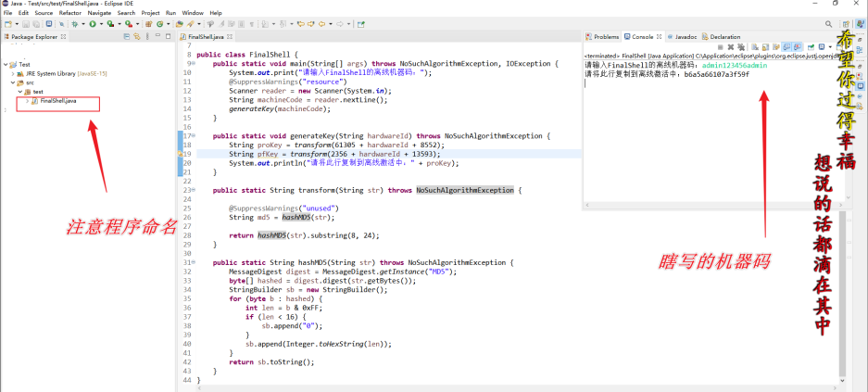
Task: Minimize the Package Explorer view
Action: [159, 36]
